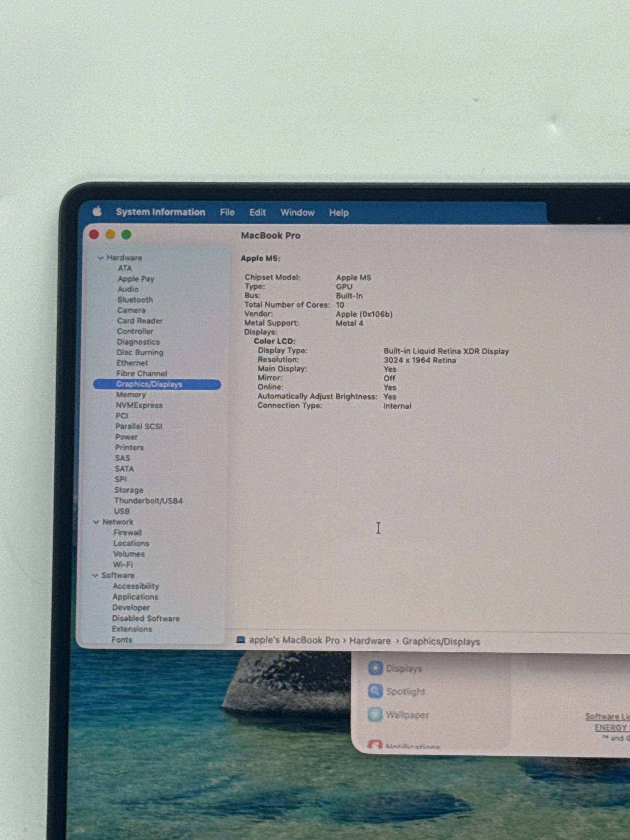Select Bluetooth in the sidebar
630x840 pixels.
point(135,300)
